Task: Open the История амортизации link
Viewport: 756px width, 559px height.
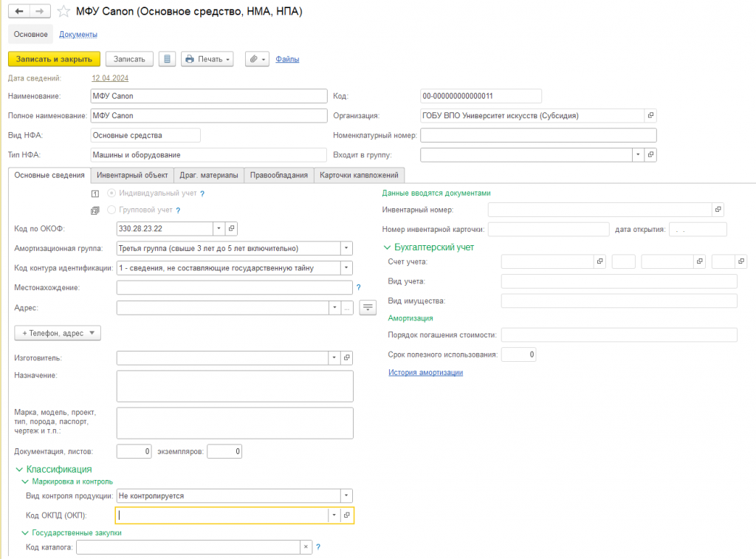Action: pos(426,372)
